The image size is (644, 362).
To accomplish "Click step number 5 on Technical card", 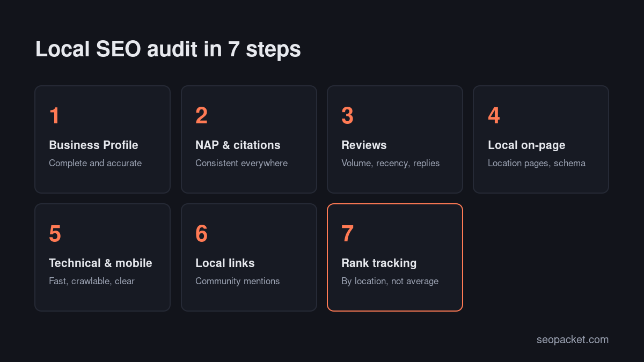I will (55, 234).
